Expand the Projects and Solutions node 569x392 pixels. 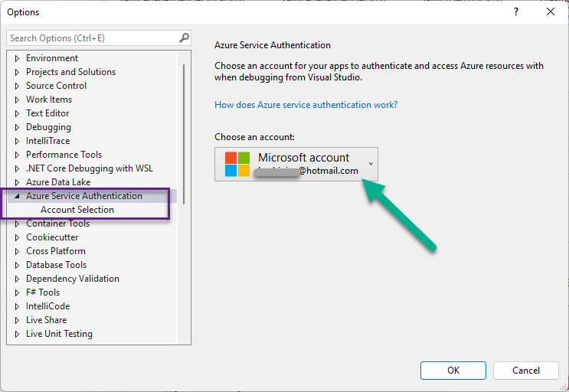click(17, 72)
